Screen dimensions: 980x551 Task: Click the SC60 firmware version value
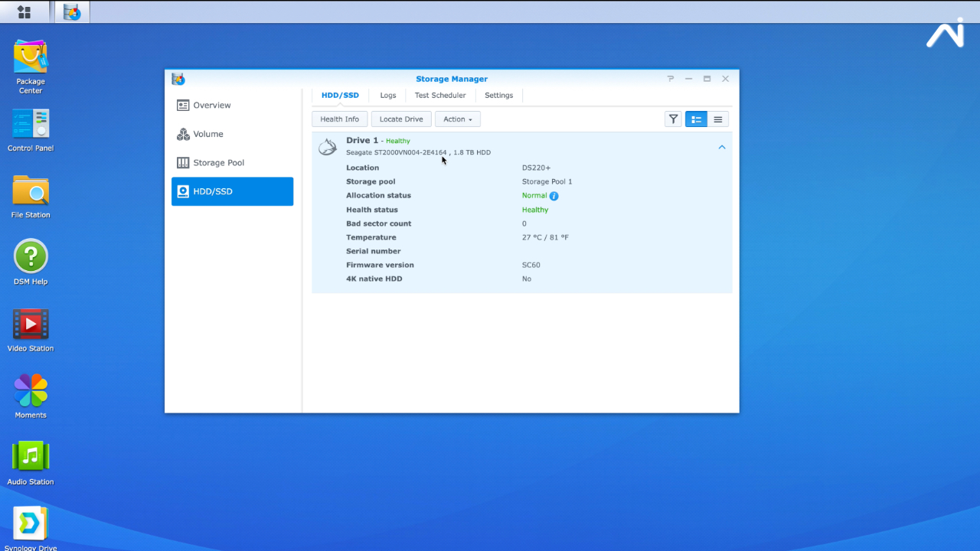[x=531, y=265]
